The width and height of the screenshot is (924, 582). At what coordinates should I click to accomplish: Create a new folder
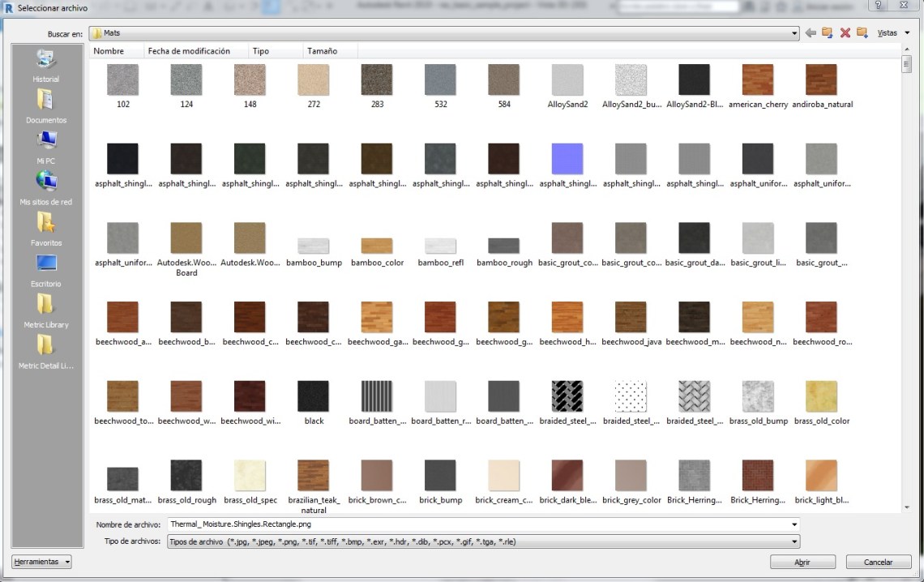pos(862,33)
